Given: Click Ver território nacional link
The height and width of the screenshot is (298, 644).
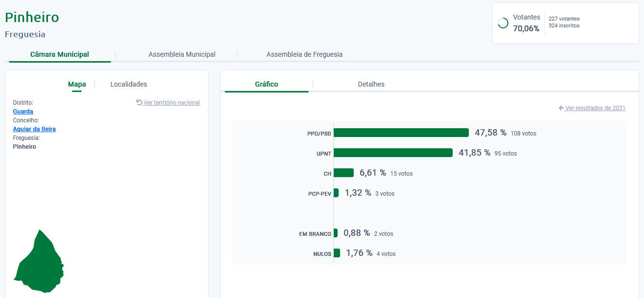Looking at the screenshot, I should tap(171, 103).
